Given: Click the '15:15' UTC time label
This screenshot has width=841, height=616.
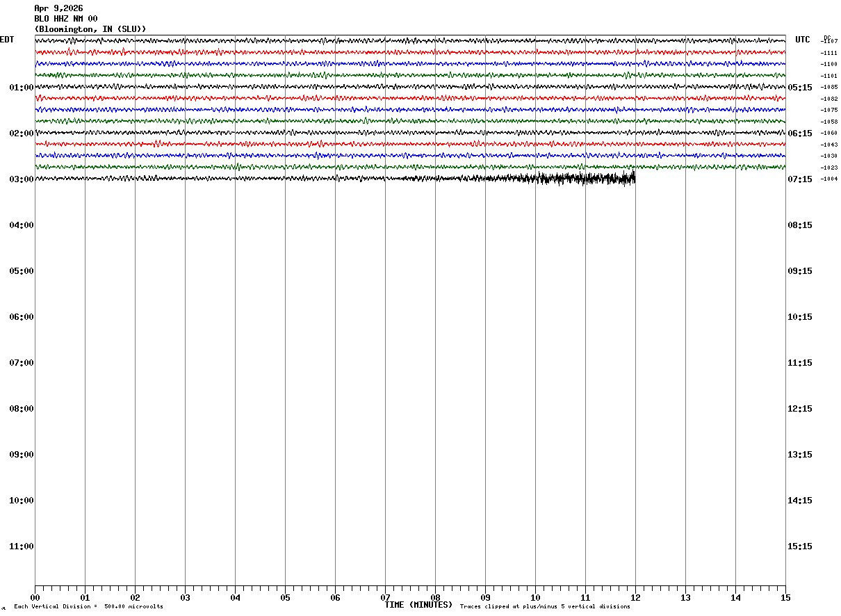Looking at the screenshot, I should click(800, 546).
